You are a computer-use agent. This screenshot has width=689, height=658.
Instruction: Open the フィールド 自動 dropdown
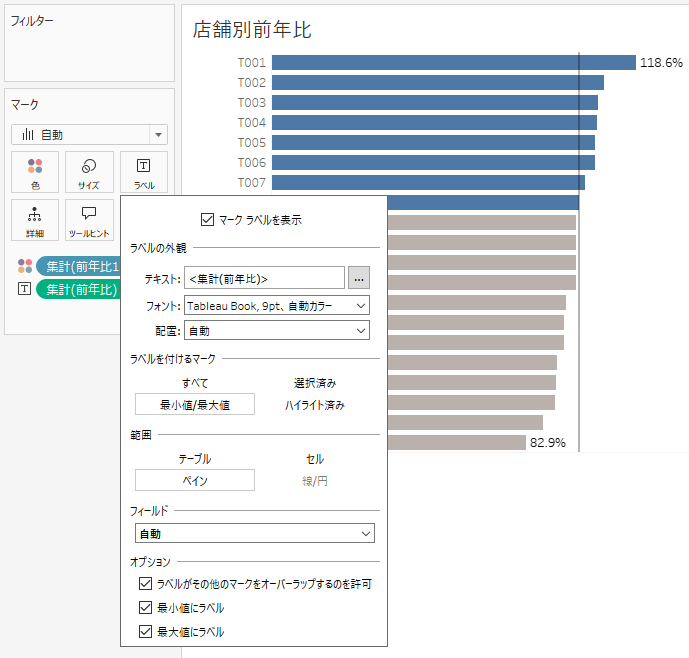(255, 533)
